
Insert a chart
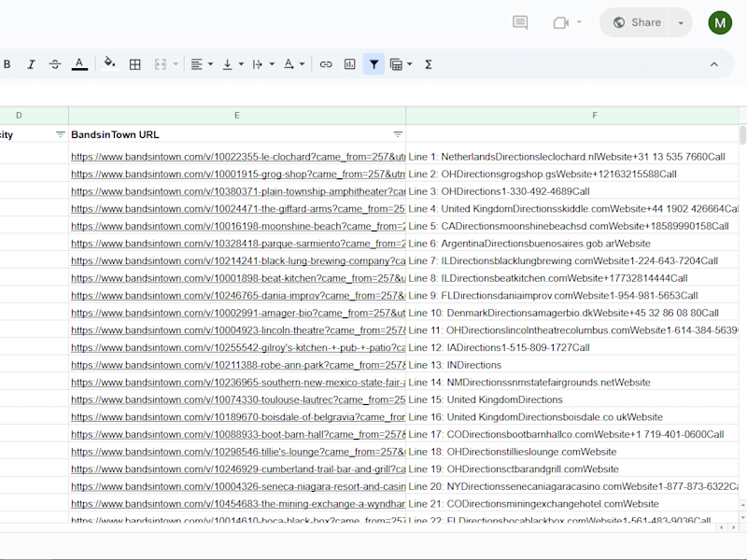click(x=349, y=64)
